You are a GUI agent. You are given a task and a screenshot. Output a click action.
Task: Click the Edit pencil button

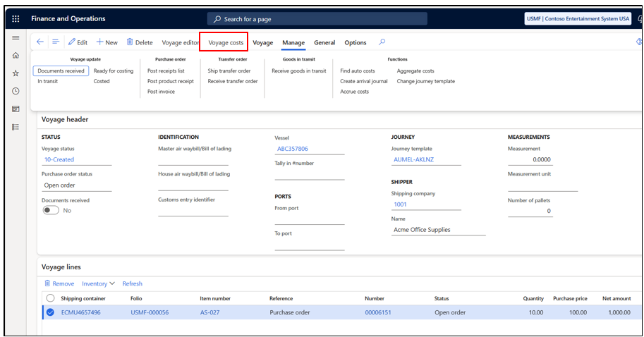(x=78, y=42)
